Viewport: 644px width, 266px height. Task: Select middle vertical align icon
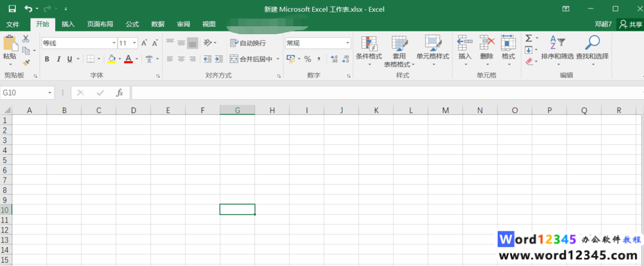click(x=181, y=43)
